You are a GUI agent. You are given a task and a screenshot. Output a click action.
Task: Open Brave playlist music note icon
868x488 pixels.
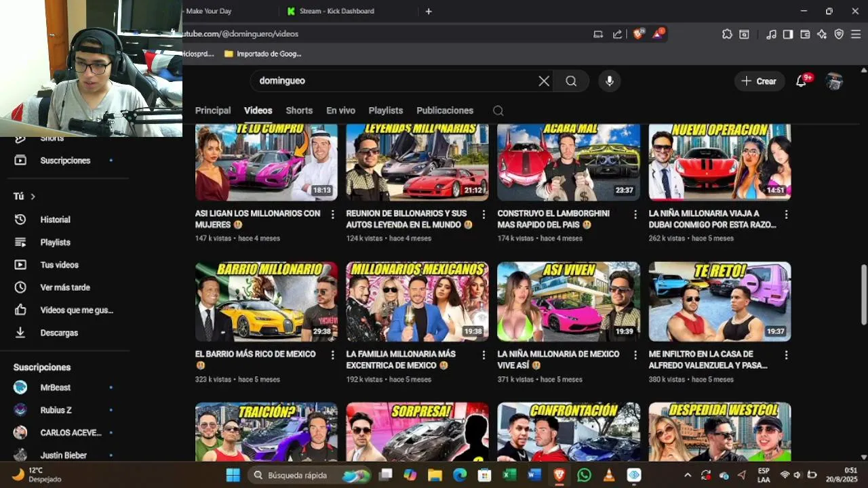[x=771, y=34]
